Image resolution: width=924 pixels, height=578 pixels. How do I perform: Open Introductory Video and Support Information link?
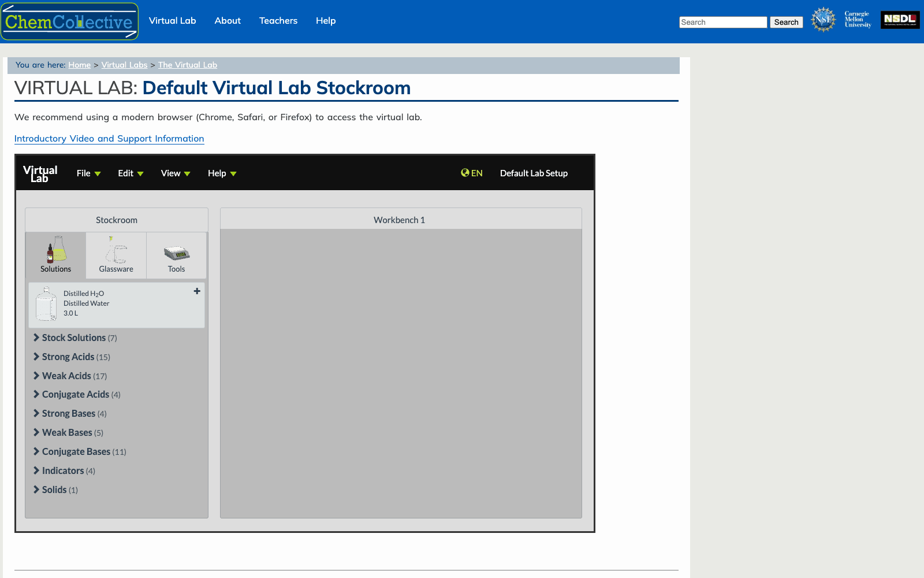pyautogui.click(x=109, y=139)
